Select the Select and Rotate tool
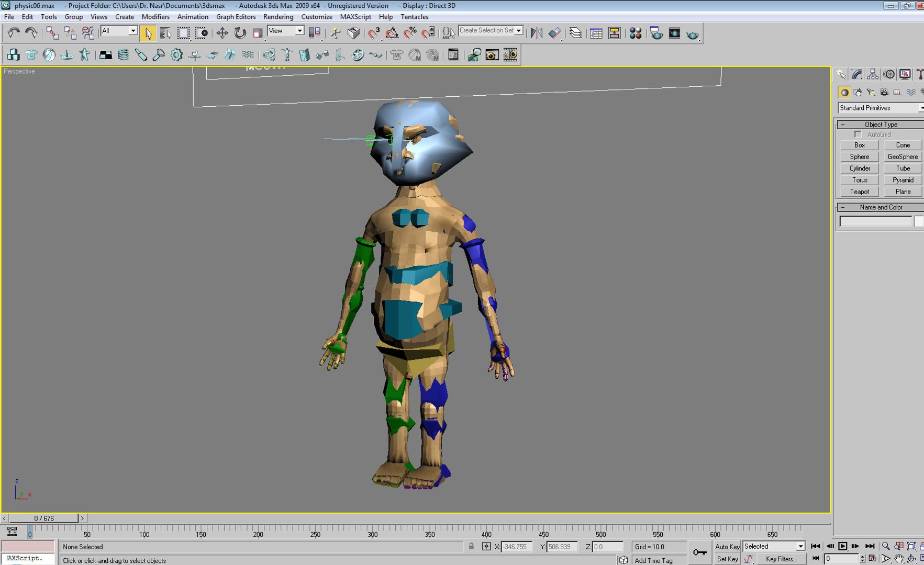Image resolution: width=924 pixels, height=565 pixels. pos(240,33)
